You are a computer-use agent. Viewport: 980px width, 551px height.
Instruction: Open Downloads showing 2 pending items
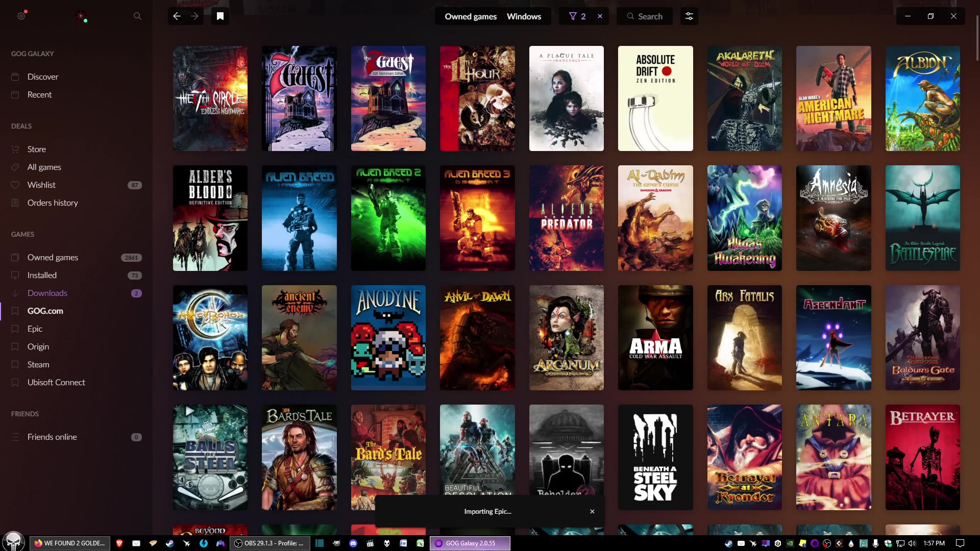coord(47,293)
